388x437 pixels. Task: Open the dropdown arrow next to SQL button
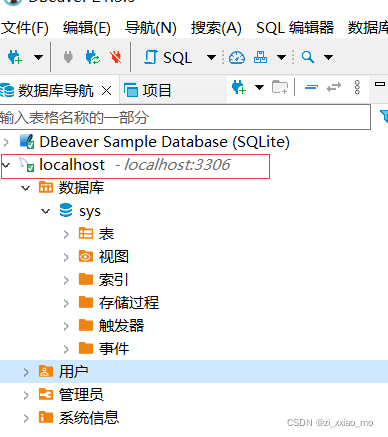[x=211, y=57]
